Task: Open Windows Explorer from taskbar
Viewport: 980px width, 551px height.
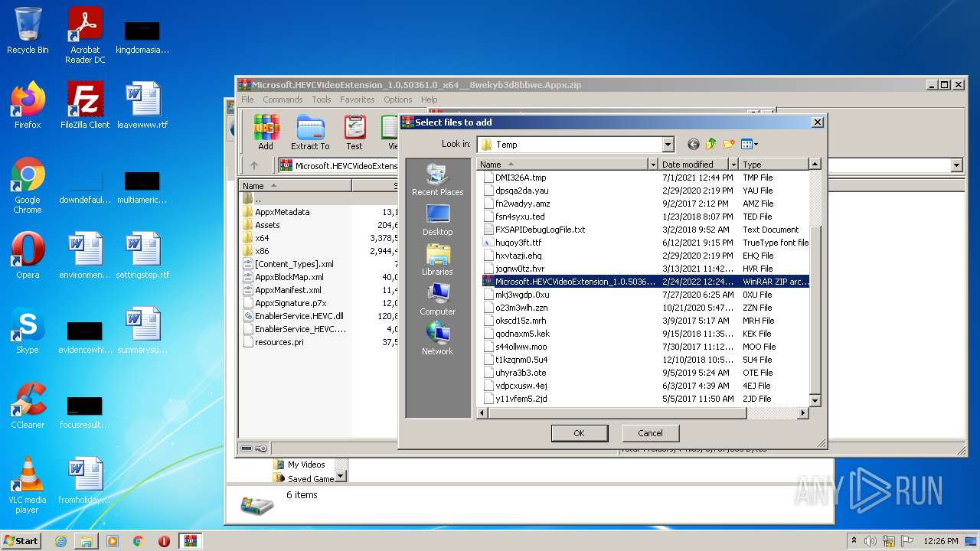Action: [x=87, y=541]
